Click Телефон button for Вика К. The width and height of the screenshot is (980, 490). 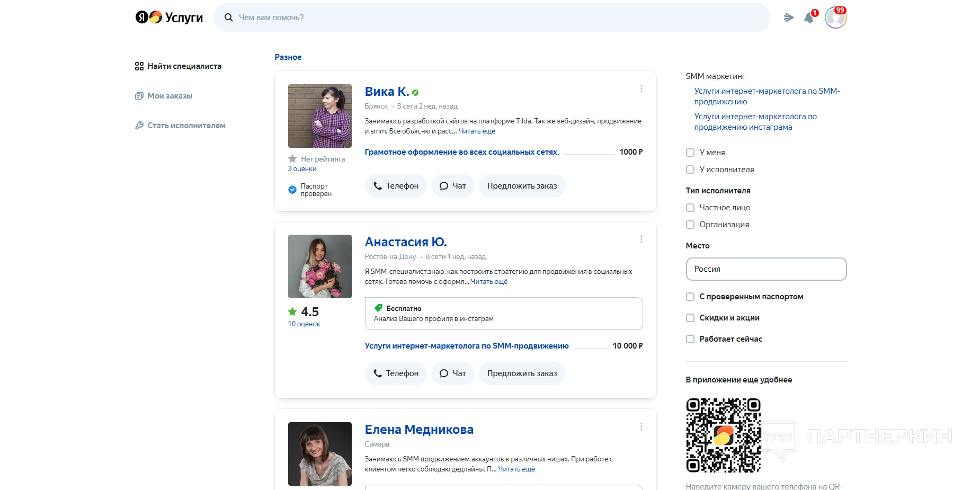pyautogui.click(x=396, y=186)
